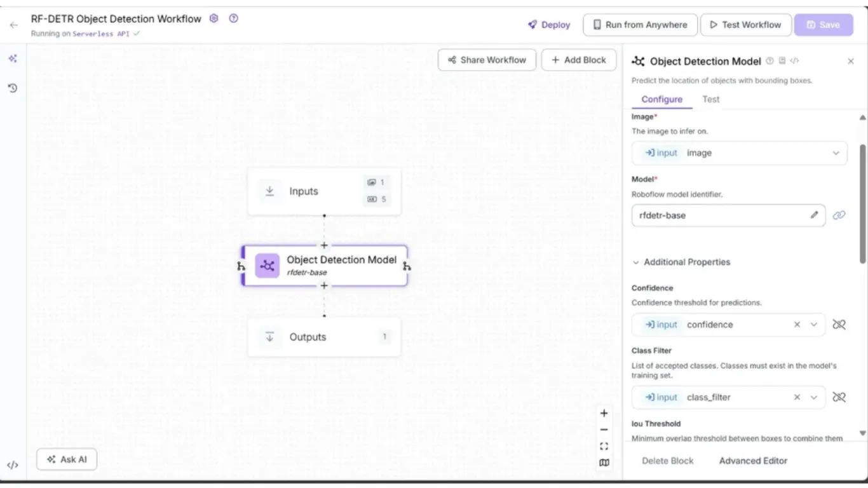Image resolution: width=868 pixels, height=488 pixels.
Task: Clear the confidence input selection
Action: [797, 325]
